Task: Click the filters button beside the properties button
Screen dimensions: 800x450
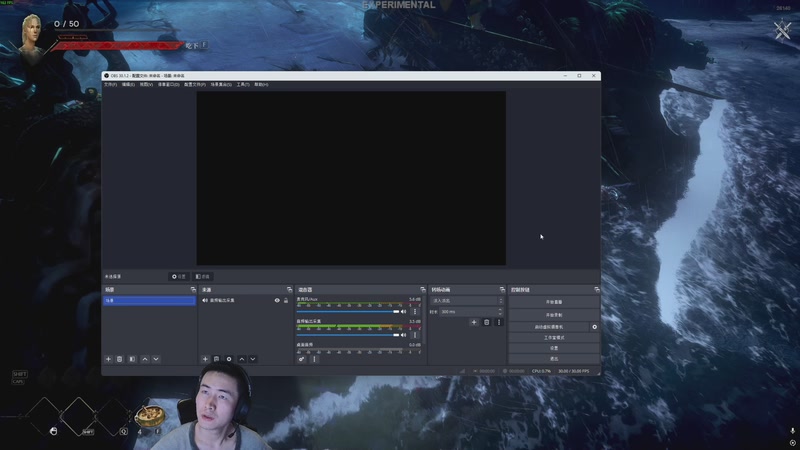Action: 203,277
